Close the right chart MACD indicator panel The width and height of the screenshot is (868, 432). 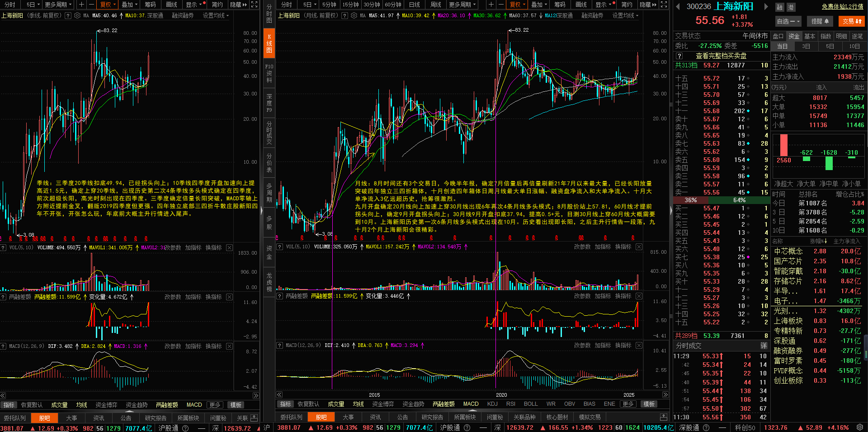(639, 345)
